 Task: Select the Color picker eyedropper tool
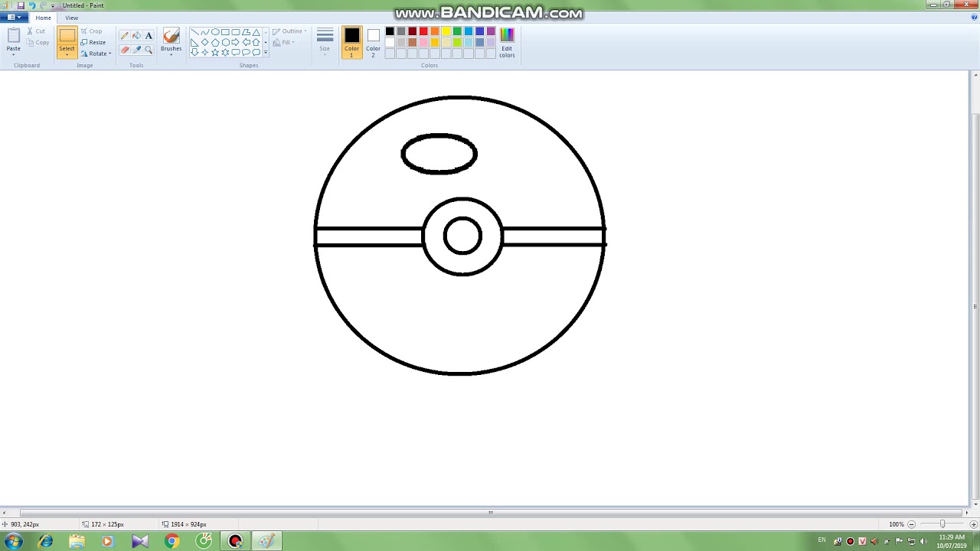(x=136, y=50)
